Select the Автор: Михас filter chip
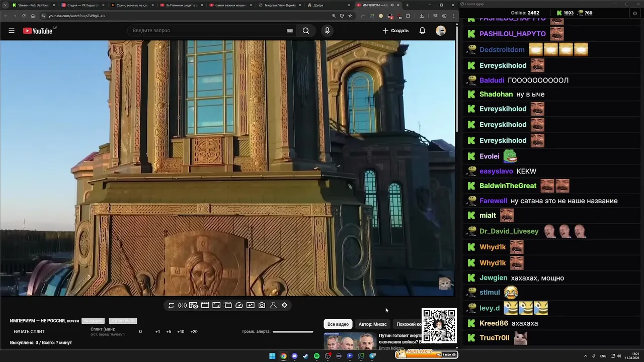The image size is (644, 362). click(373, 324)
